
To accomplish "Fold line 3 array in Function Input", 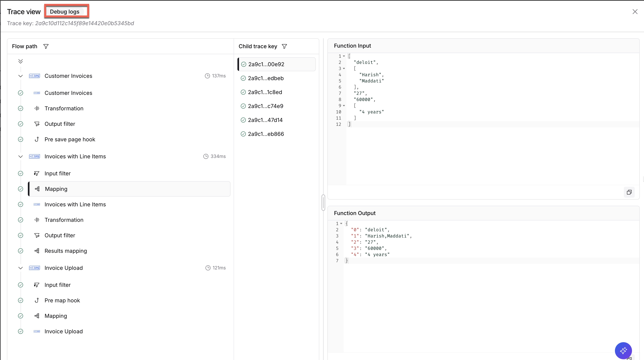I will [x=344, y=68].
